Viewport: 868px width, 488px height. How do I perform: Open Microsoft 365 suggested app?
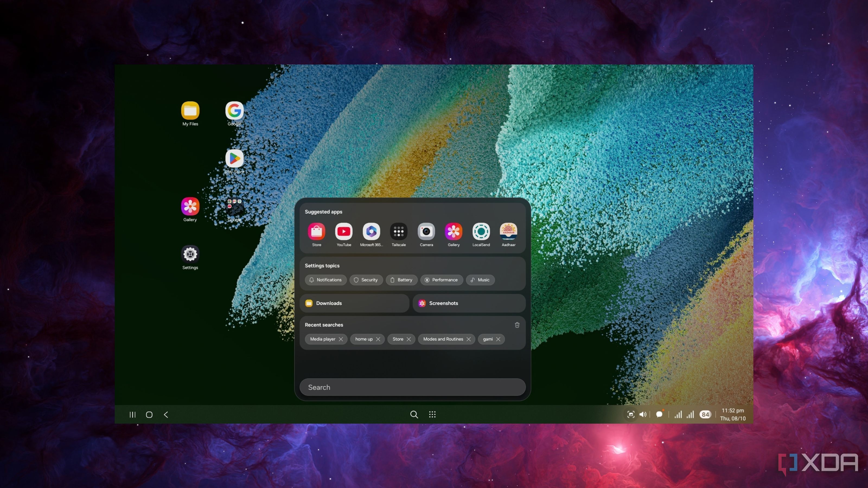[x=371, y=231]
